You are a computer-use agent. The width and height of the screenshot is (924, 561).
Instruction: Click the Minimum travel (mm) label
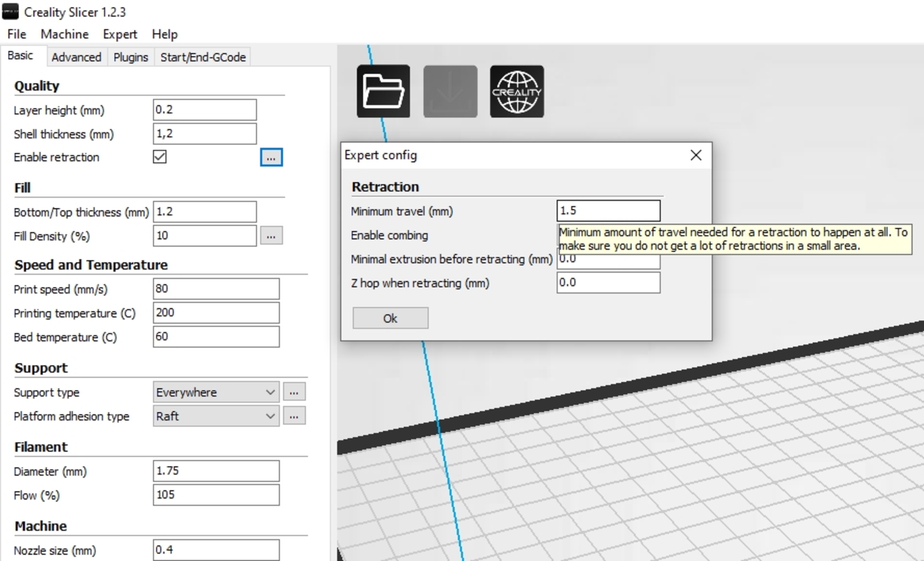point(402,211)
